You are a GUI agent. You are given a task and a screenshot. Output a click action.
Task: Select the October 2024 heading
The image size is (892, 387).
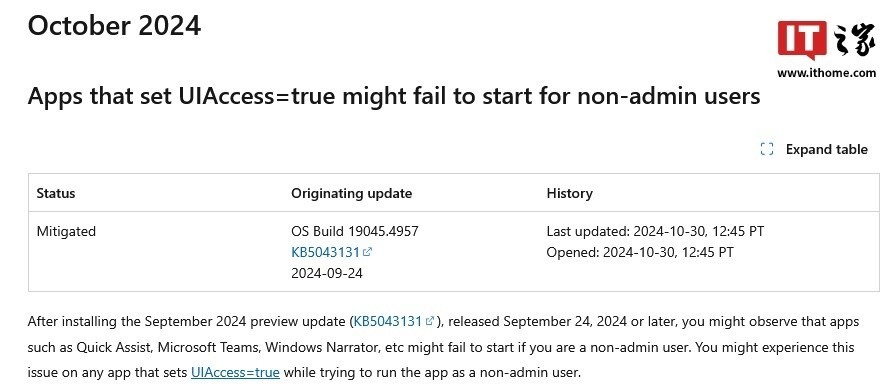pyautogui.click(x=114, y=26)
